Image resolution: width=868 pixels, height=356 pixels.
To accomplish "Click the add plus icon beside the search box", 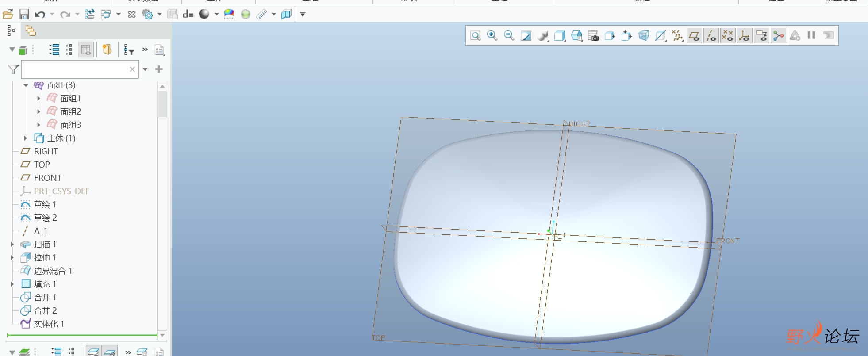I will click(x=159, y=69).
